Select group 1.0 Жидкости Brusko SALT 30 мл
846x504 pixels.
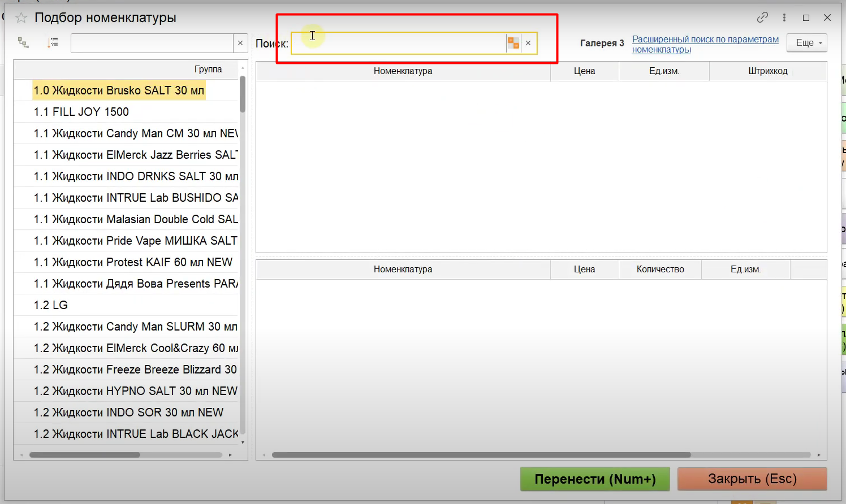tap(119, 90)
